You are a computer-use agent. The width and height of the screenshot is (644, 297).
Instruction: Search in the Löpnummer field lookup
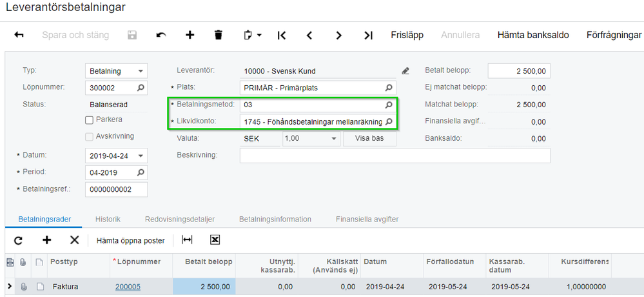(x=141, y=88)
